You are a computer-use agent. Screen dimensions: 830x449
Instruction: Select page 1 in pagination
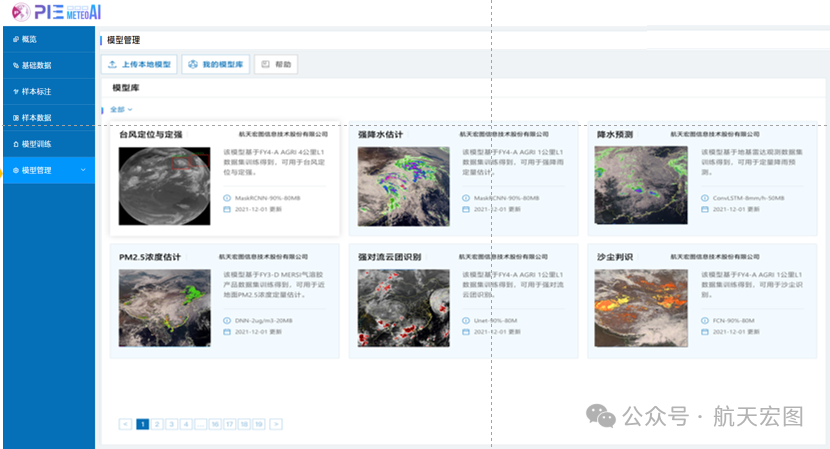142,424
